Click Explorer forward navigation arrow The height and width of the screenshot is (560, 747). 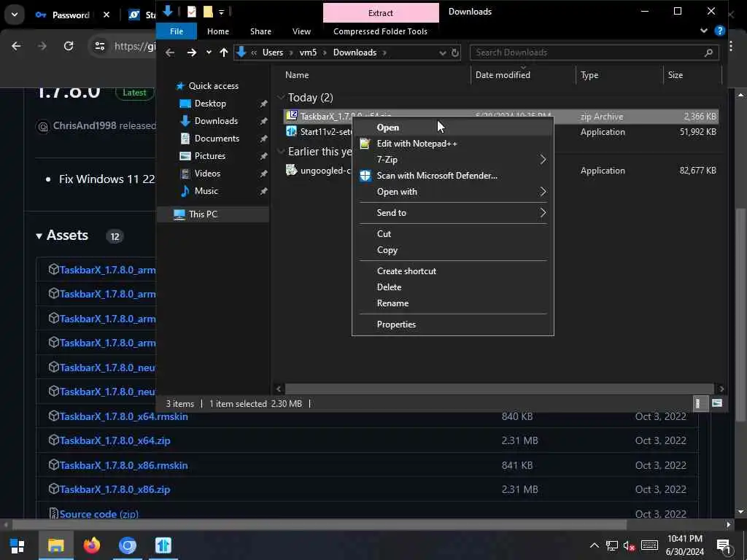click(x=192, y=52)
